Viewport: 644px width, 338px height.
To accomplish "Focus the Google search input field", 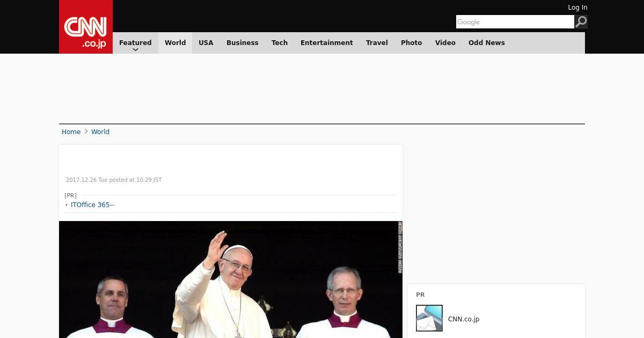I will click(515, 22).
